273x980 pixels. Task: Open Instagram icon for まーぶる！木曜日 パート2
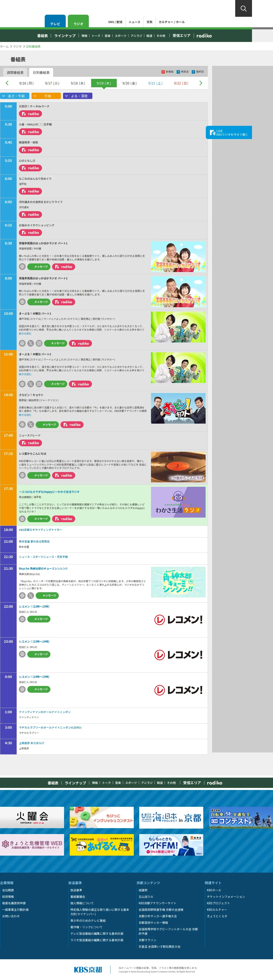(x=39, y=384)
